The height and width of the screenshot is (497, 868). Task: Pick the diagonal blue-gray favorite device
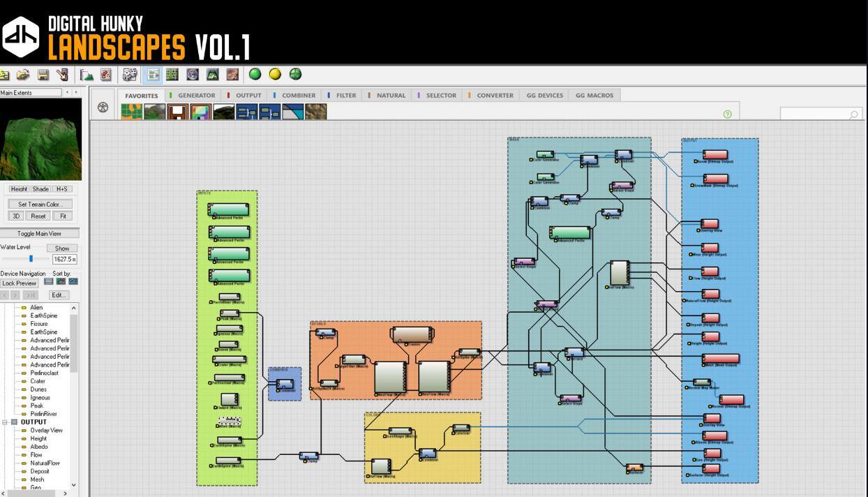[x=292, y=111]
